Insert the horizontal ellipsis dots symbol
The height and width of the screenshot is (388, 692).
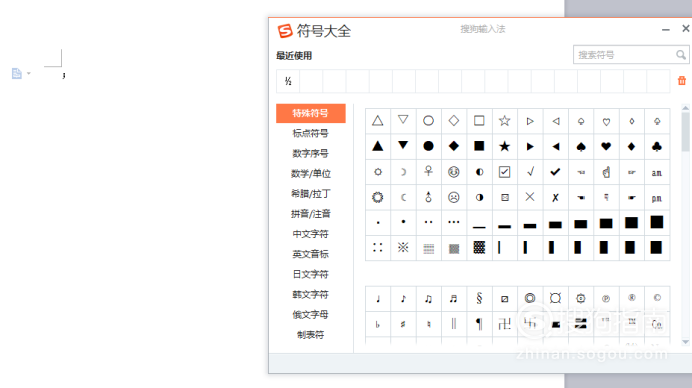[454, 222]
